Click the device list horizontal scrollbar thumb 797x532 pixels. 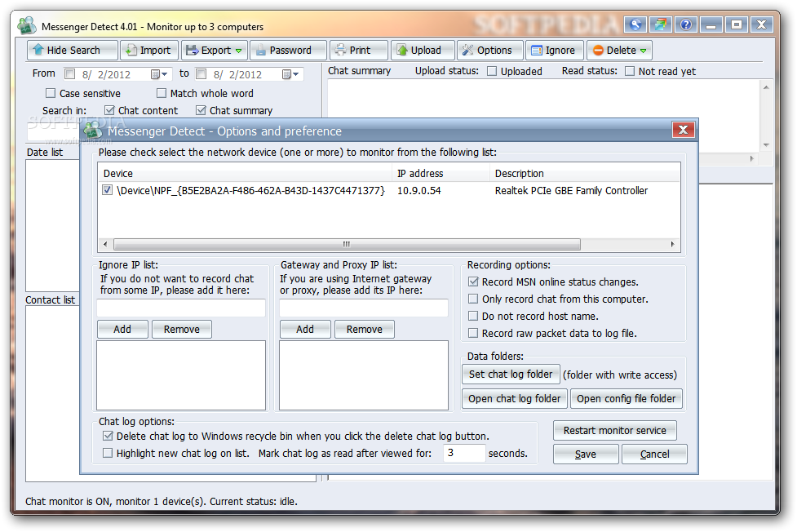click(347, 244)
